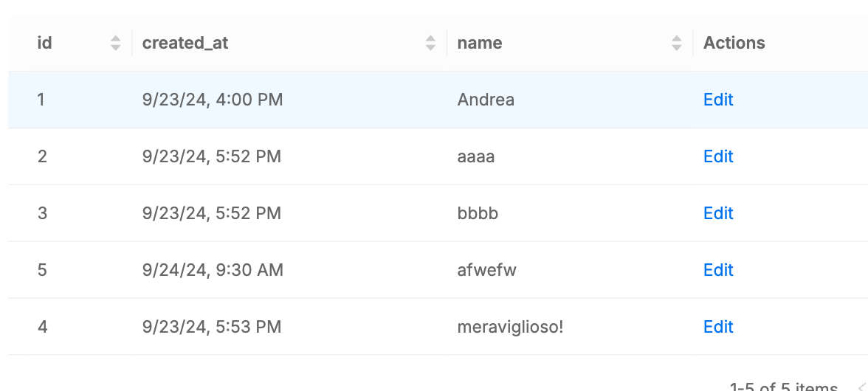Click the sort arrows icon in name column

676,44
